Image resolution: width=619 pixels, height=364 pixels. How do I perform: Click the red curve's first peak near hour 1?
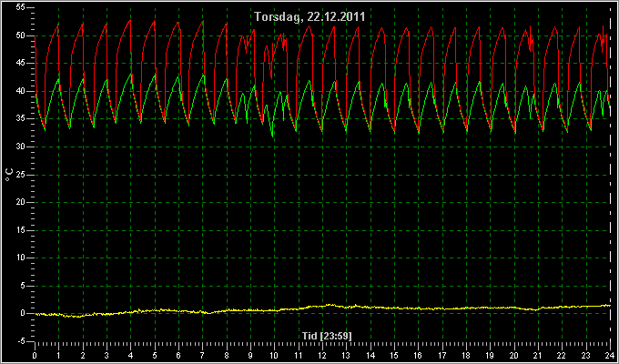pyautogui.click(x=58, y=25)
